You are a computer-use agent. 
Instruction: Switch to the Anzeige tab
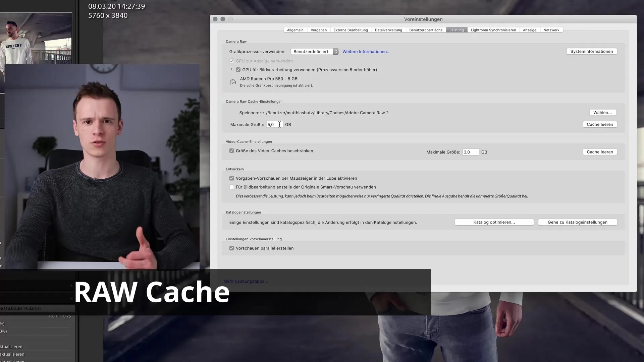point(530,30)
